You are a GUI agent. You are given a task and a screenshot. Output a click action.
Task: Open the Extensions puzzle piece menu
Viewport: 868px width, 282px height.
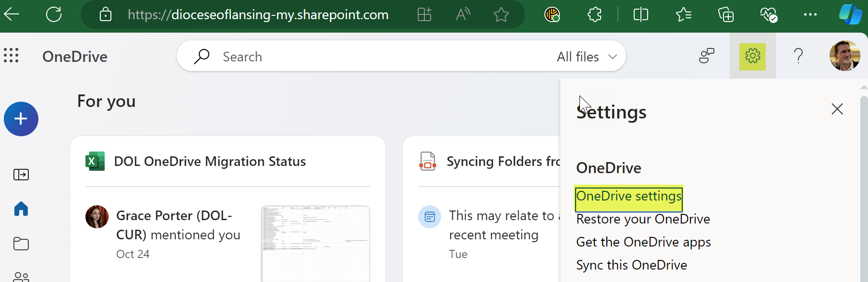[594, 15]
